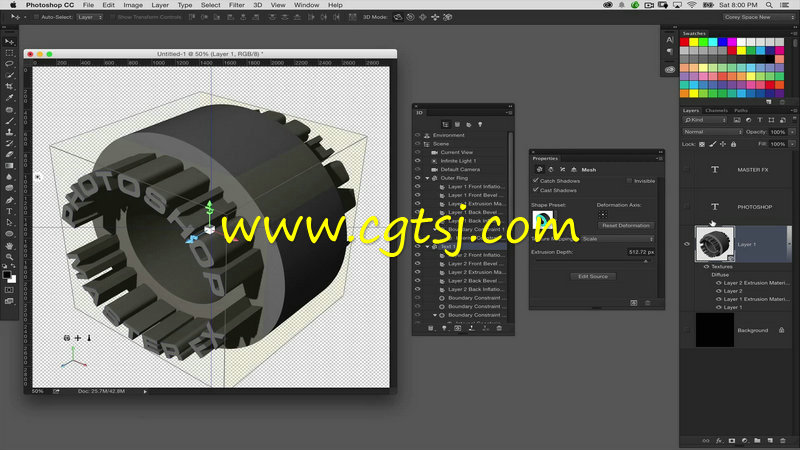Collapse the Outer Ring tree node
This screenshot has height=450, width=800.
pos(428,178)
